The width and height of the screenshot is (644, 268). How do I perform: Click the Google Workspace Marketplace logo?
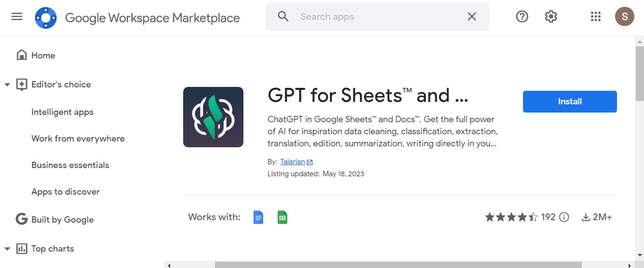[46, 18]
